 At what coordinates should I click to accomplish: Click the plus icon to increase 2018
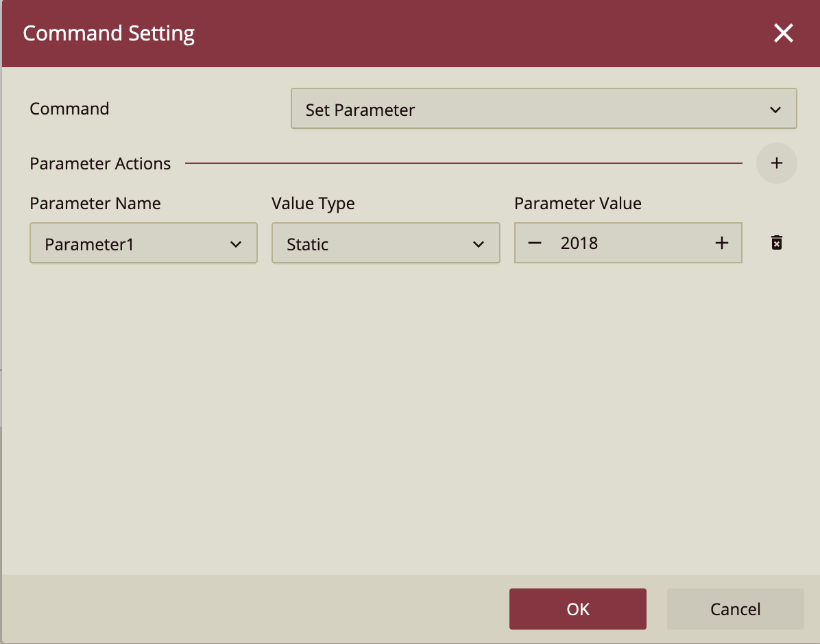[x=721, y=242]
